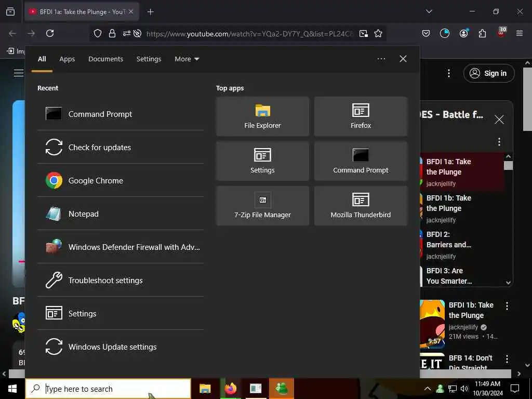Click the YouTube URL address bar
This screenshot has height=399, width=532.
[x=250, y=34]
